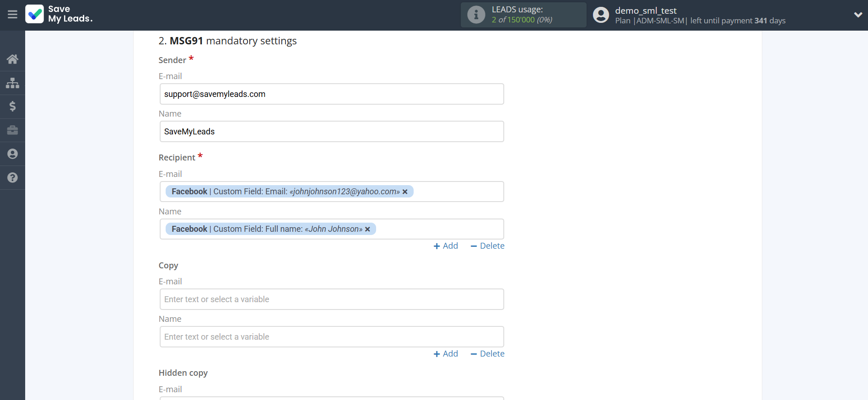Image resolution: width=868 pixels, height=400 pixels.
Task: Go to Home via sidebar house icon
Action: click(12, 59)
